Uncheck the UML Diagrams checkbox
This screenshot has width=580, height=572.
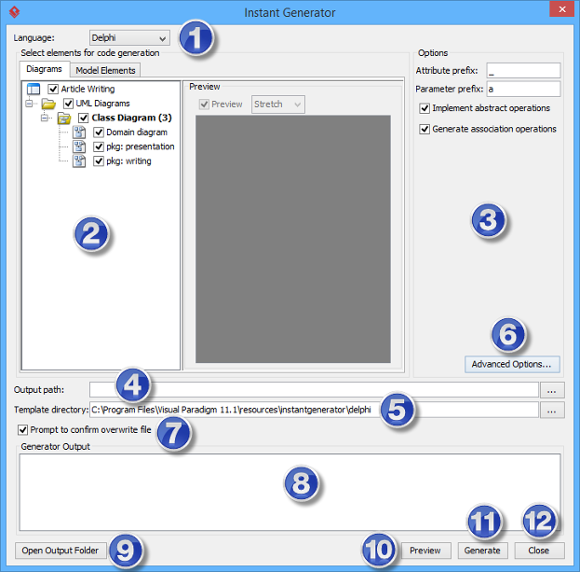click(x=68, y=103)
